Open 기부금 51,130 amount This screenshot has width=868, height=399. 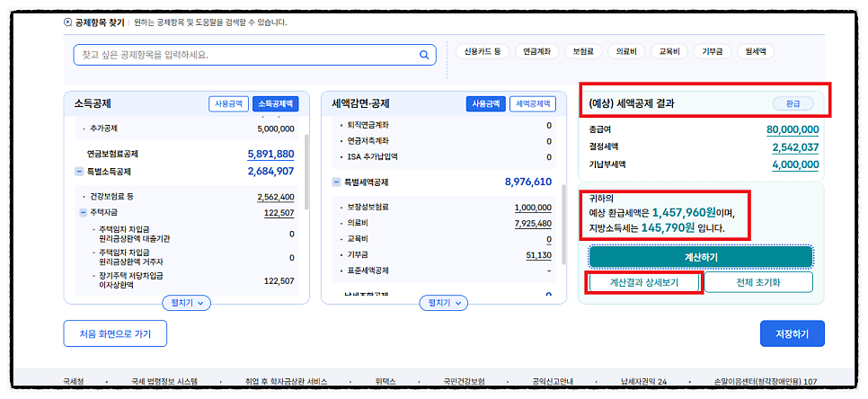538,255
